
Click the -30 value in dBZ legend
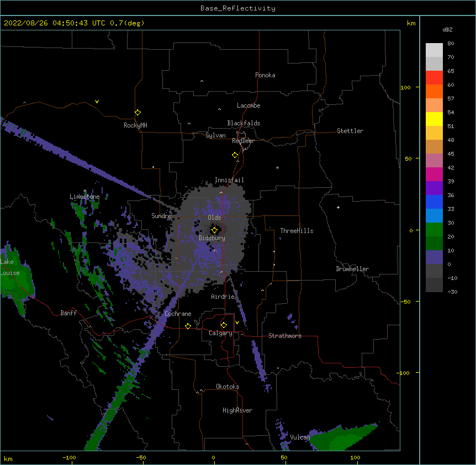452,292
